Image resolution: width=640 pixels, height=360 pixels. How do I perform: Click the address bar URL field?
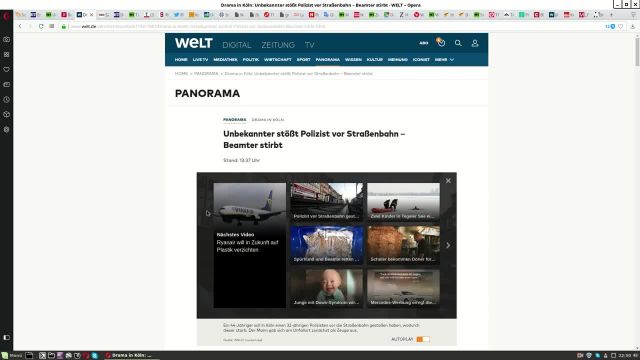coord(335,27)
